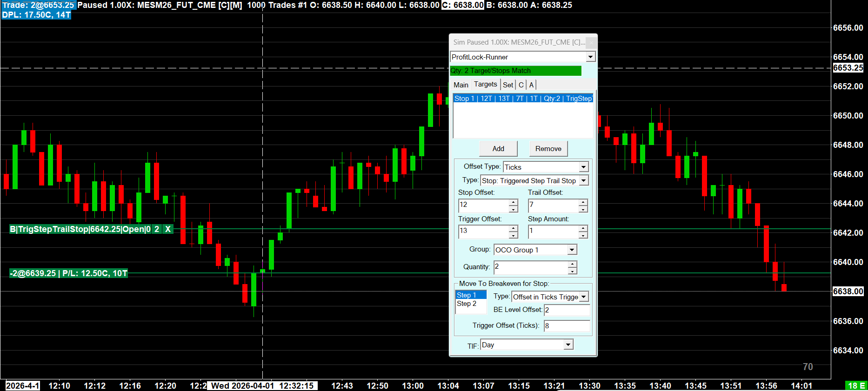Click the green 18 E indicator
The height and width of the screenshot is (391, 868).
coord(856,386)
